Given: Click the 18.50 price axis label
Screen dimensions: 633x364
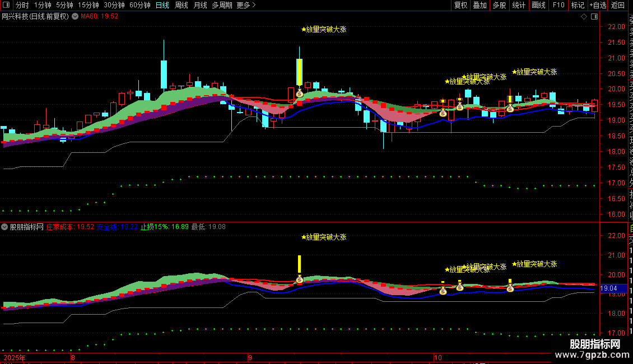Looking at the screenshot, I should click(616, 137).
